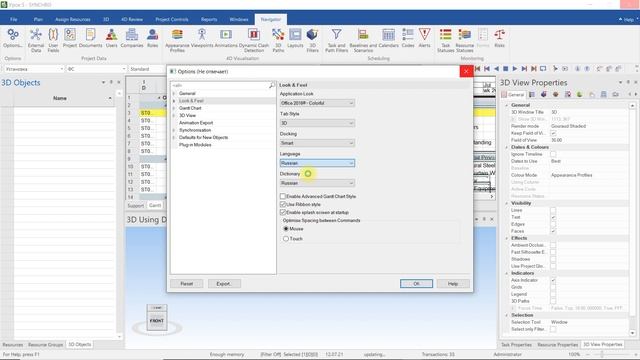
Task: Open the Docking dropdown
Action: pos(317,143)
